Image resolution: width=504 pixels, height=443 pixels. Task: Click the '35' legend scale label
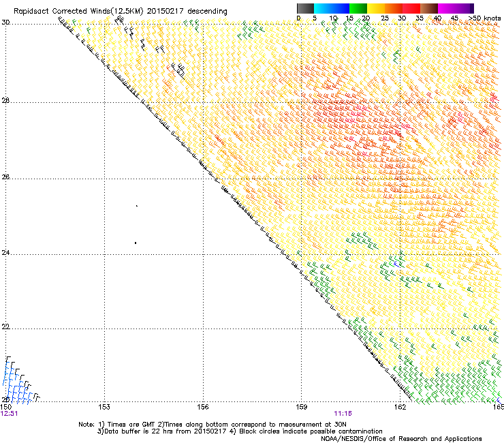click(420, 18)
